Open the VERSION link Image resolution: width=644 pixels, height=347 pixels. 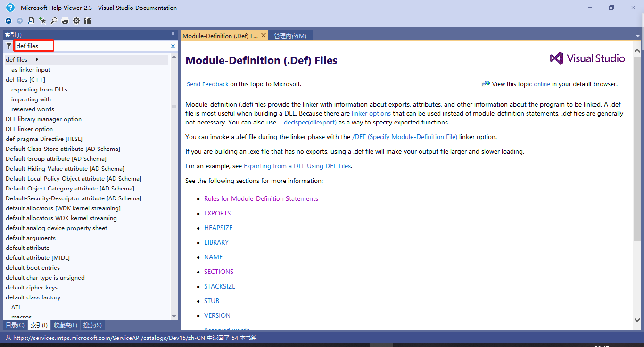217,315
